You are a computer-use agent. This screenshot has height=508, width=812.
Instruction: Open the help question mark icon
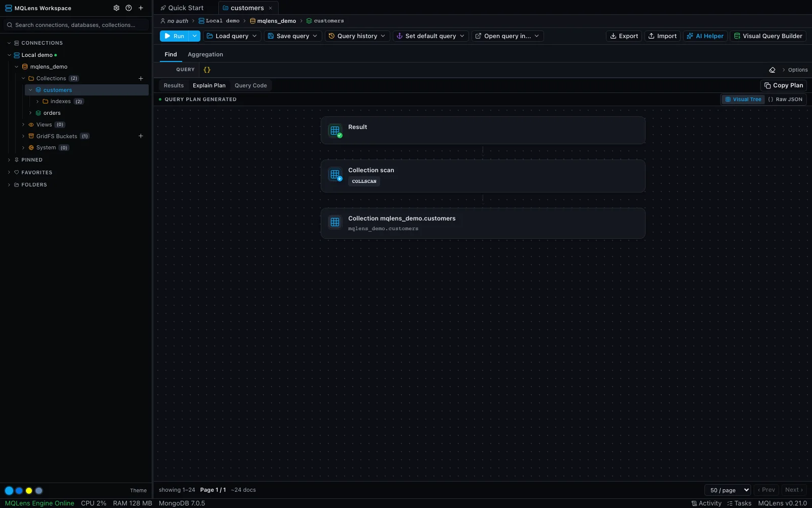pos(128,8)
